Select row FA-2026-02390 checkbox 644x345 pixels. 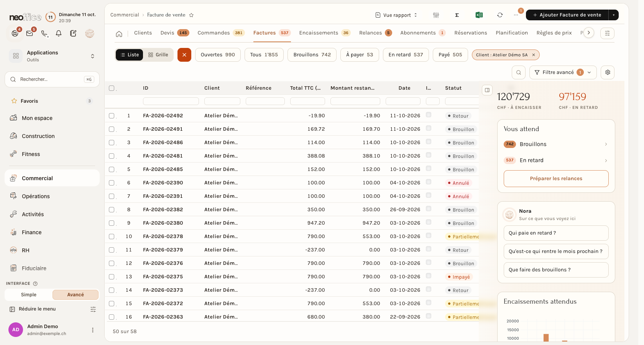pos(112,183)
